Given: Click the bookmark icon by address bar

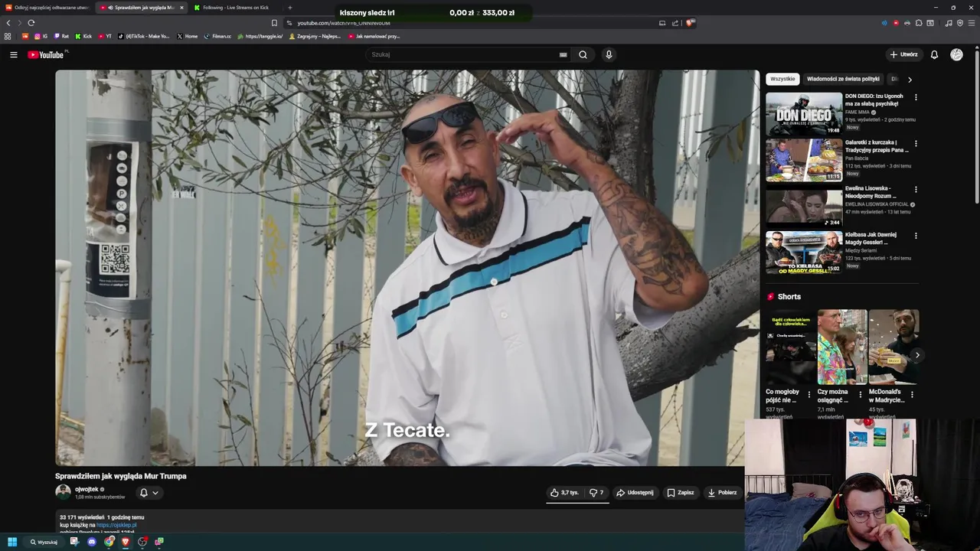Looking at the screenshot, I should (x=274, y=23).
